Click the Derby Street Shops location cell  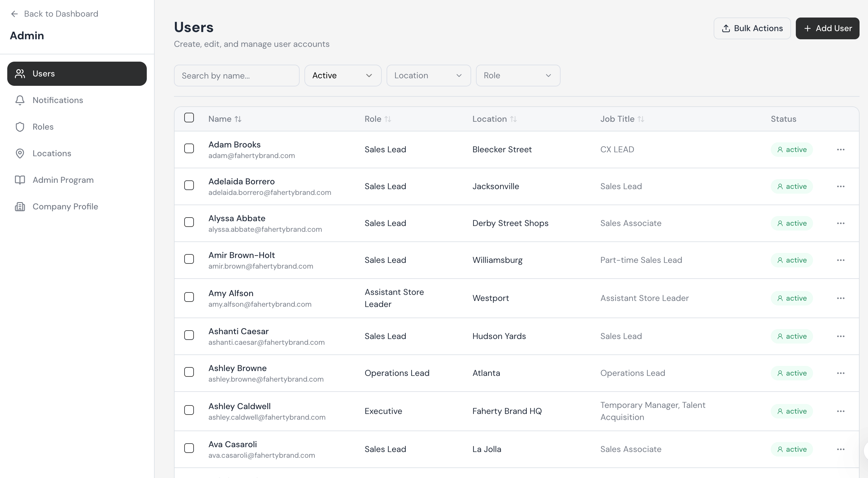coord(510,223)
